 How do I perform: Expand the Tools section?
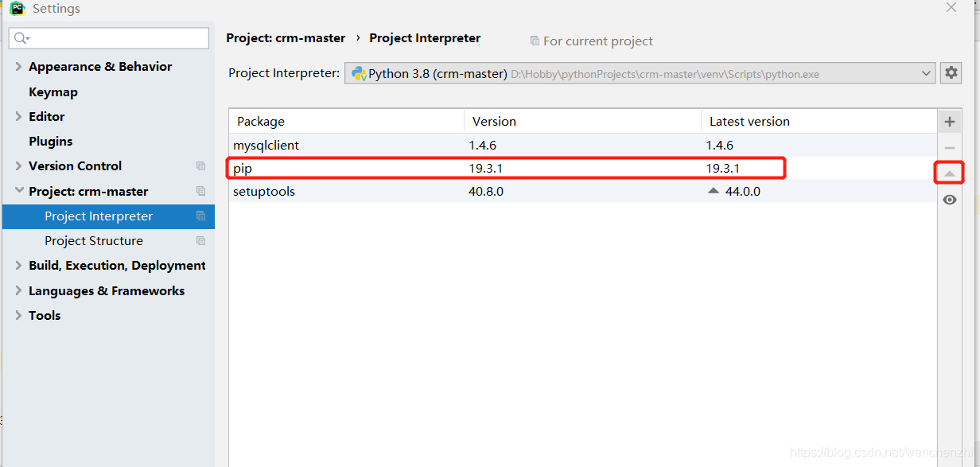coord(18,316)
